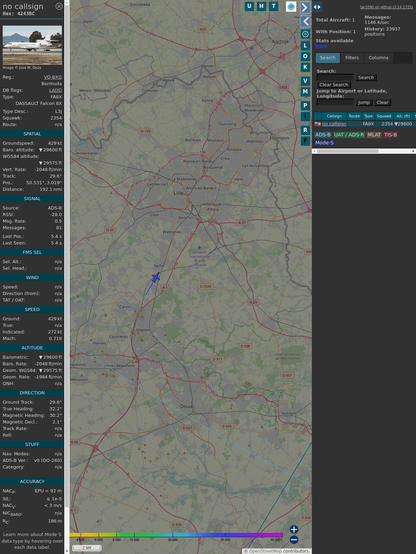
Task: Click the ACCURACY section header
Action: point(32,482)
